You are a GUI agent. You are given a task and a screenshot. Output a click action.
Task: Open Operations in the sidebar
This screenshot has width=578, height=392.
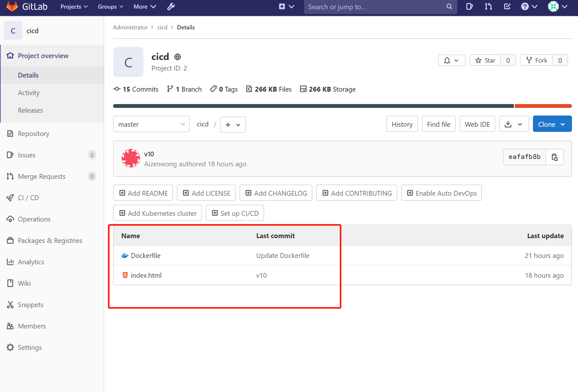click(x=52, y=219)
